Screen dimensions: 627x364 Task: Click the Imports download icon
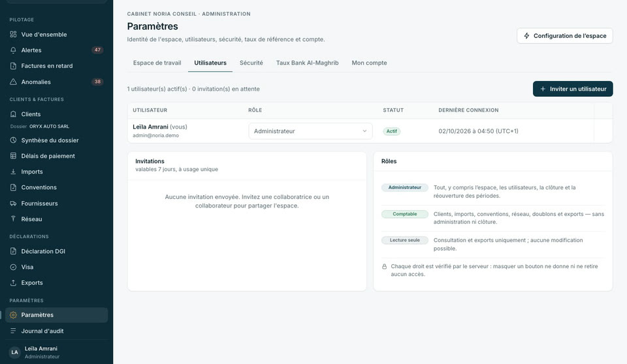pos(13,172)
